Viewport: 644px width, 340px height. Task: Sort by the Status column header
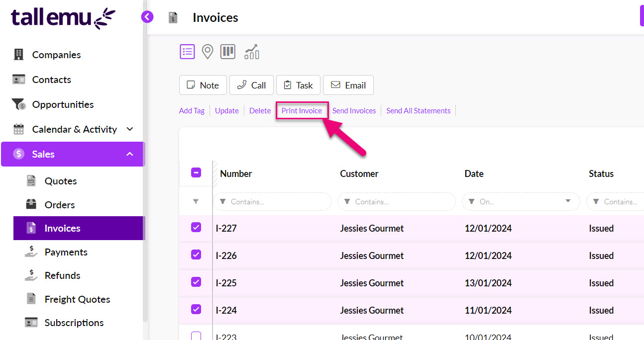[601, 173]
